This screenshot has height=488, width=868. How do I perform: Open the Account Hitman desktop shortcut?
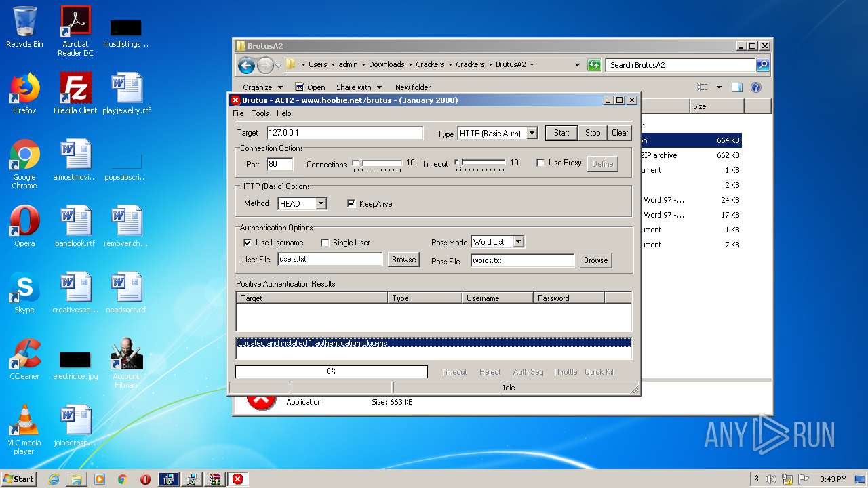click(x=126, y=363)
